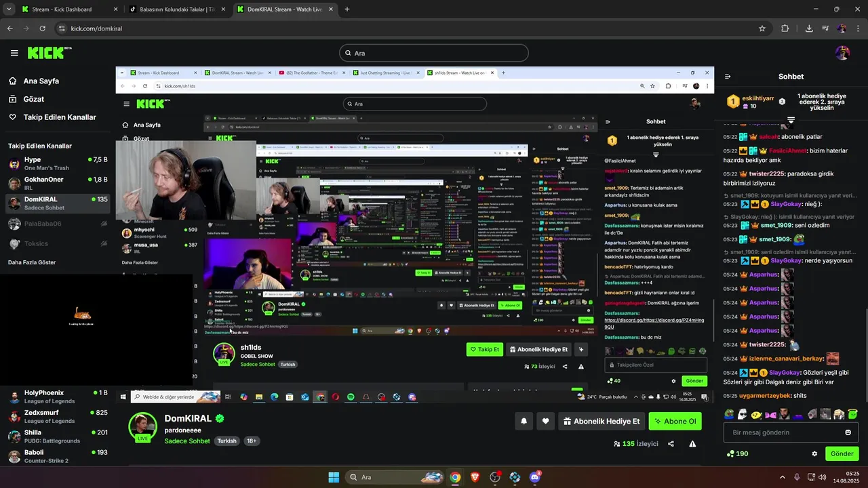Collapse the Sohbet chat panel icon

pyautogui.click(x=728, y=77)
